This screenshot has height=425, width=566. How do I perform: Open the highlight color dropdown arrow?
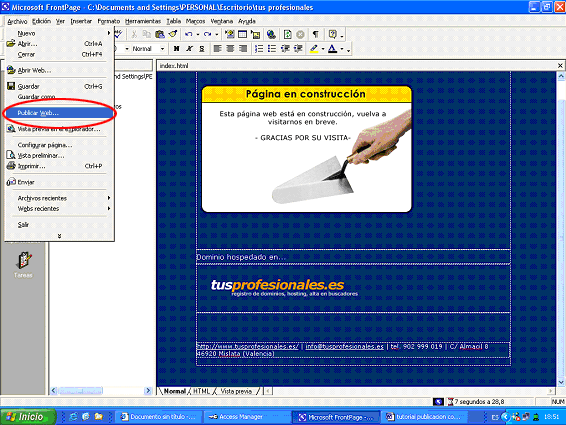pyautogui.click(x=323, y=49)
